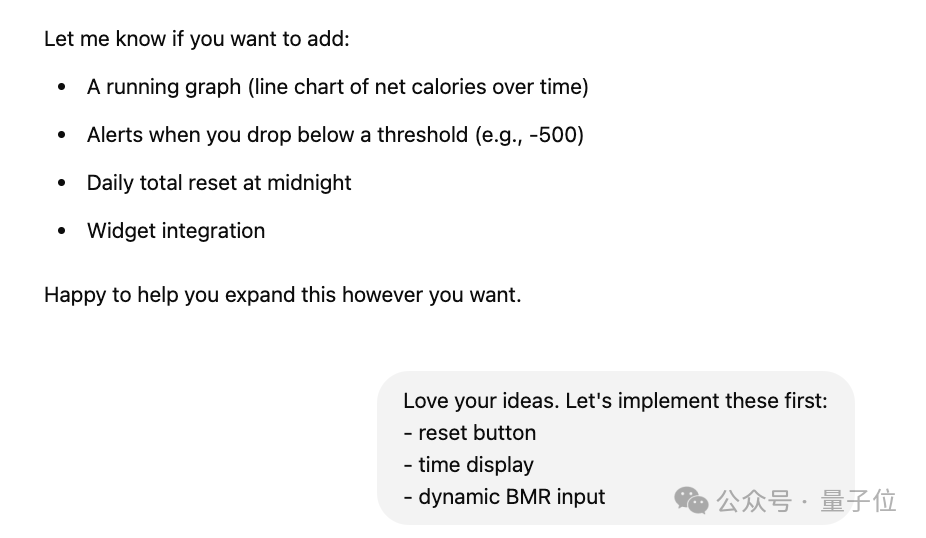Click the WeChat logo in the watermark
The image size is (926, 538).
(x=691, y=501)
